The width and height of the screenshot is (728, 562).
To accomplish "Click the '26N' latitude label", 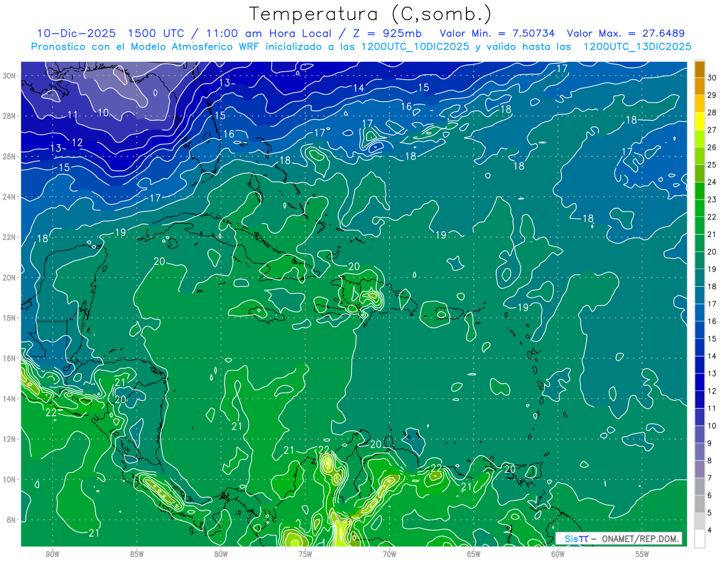I will (x=10, y=156).
